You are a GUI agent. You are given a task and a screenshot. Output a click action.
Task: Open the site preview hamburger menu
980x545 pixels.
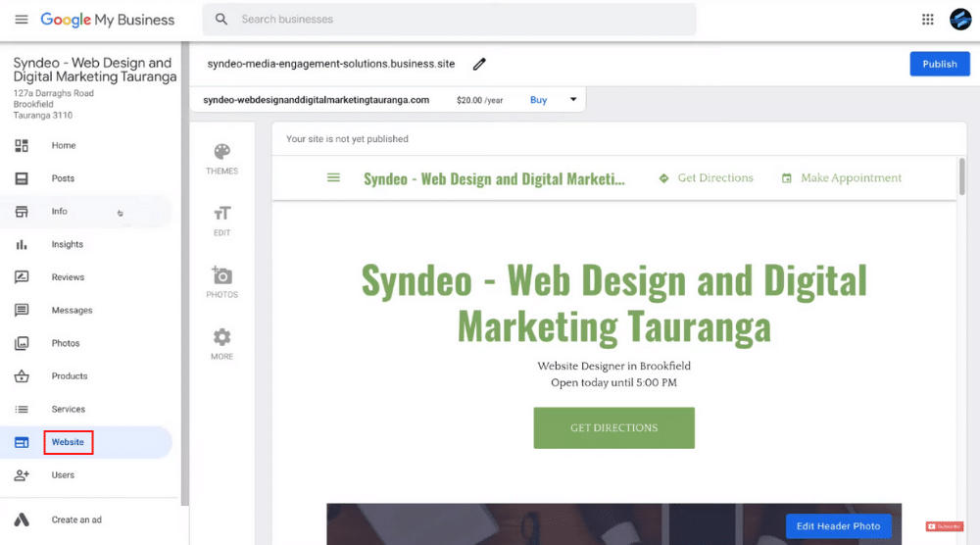[x=334, y=178]
